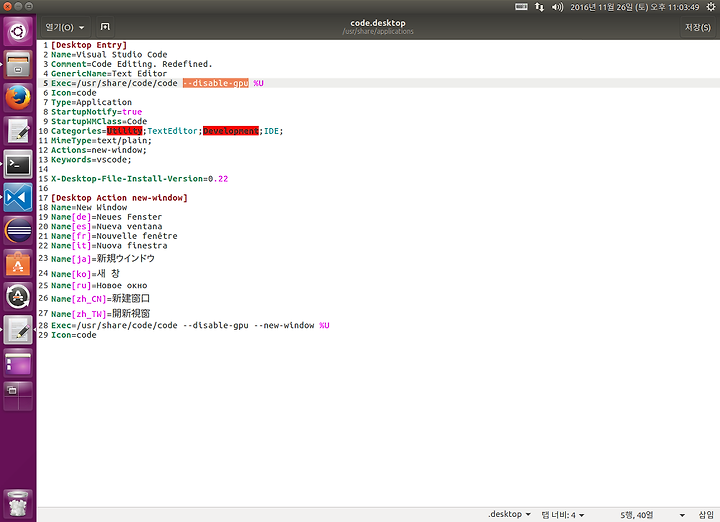Switch to the active gedit dock icon
720x522 pixels.
coord(18,330)
